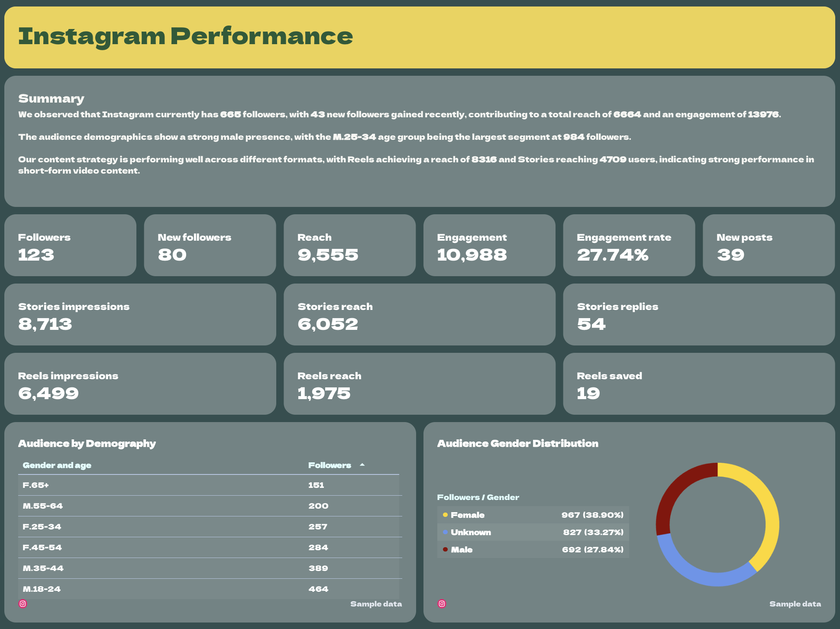Collapse the Followers sort order via the chevron
The height and width of the screenshot is (629, 840).
(x=362, y=464)
